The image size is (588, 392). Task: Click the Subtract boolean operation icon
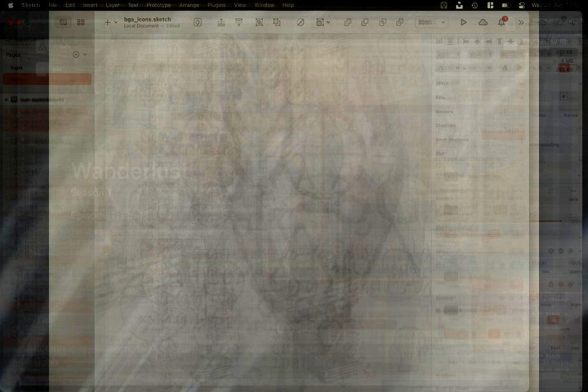coord(365,23)
